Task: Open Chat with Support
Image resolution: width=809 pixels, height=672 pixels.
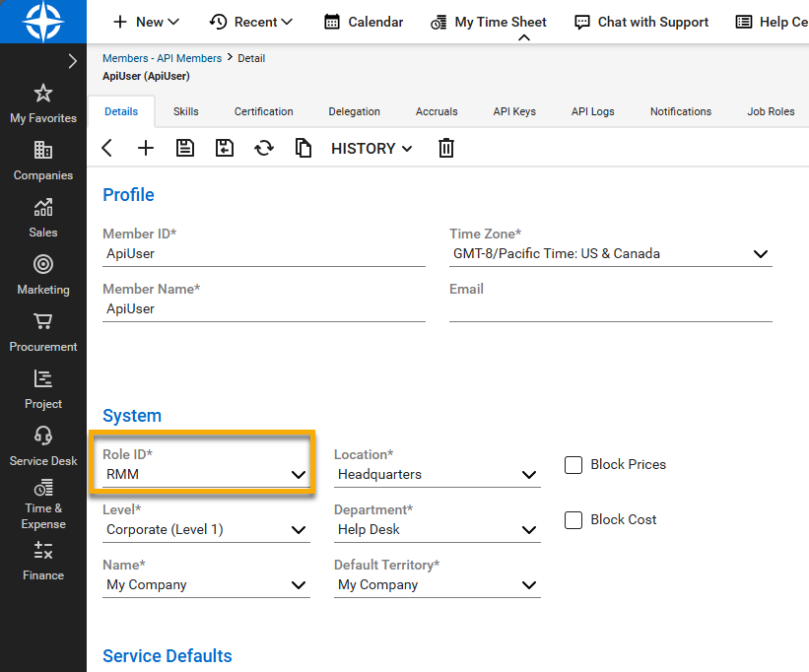Action: [641, 22]
